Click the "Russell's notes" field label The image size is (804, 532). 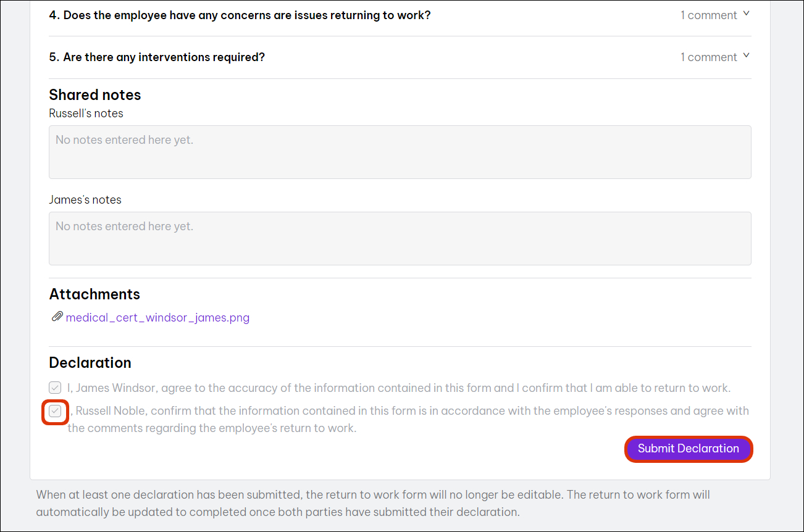(x=86, y=114)
